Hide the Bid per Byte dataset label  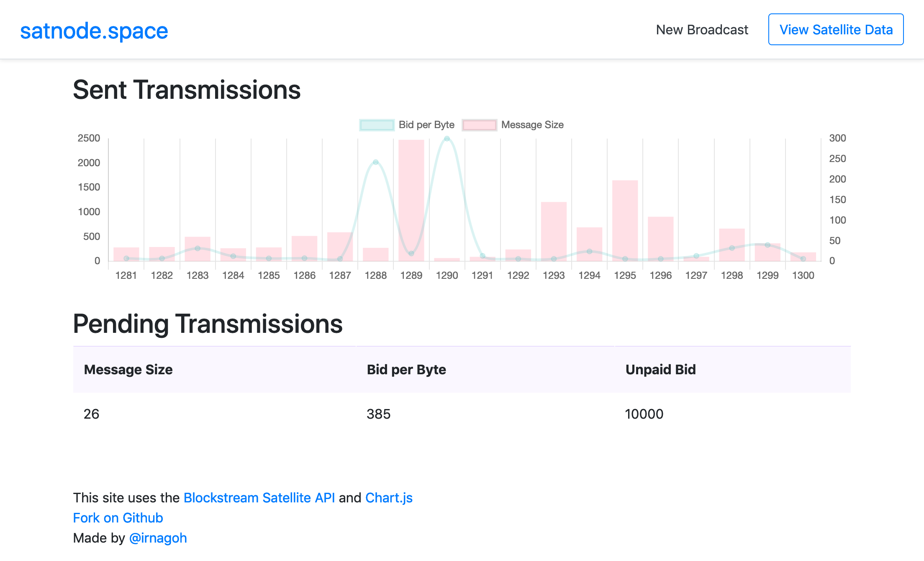coord(426,125)
